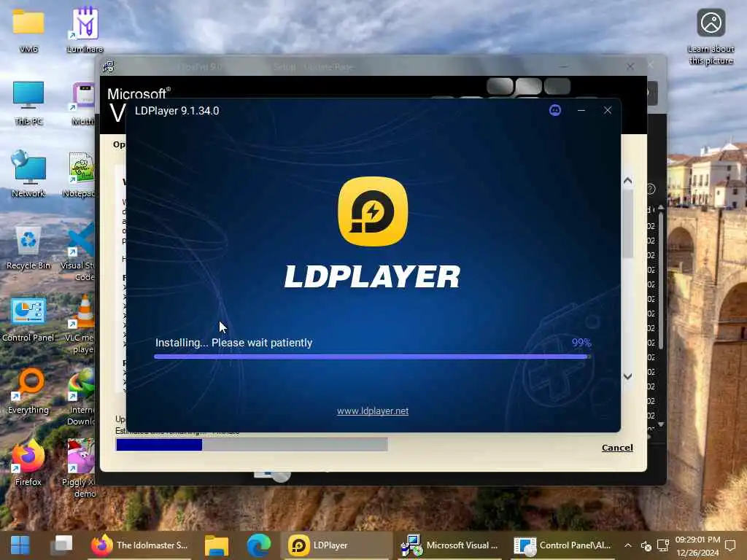Viewport: 747px width, 560px height.
Task: Open the Everything search shortcut
Action: (28, 392)
